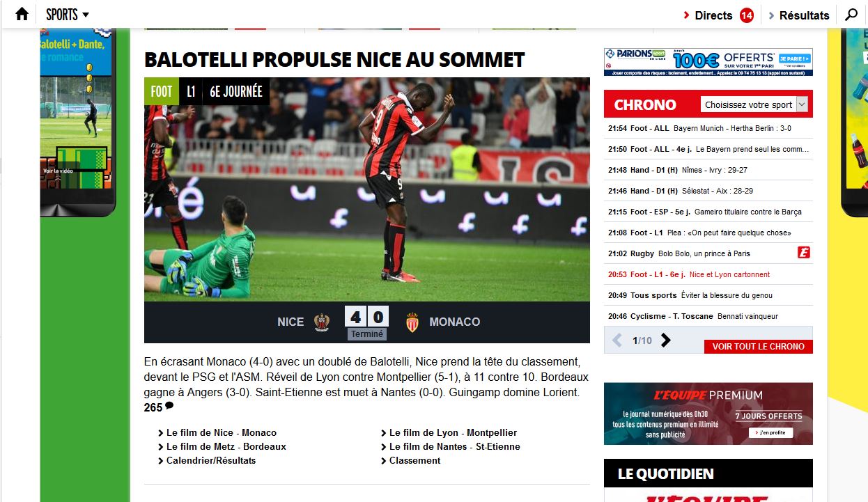Screen dimensions: 868x502
Task: Expand the Résultats menu
Action: [798, 15]
